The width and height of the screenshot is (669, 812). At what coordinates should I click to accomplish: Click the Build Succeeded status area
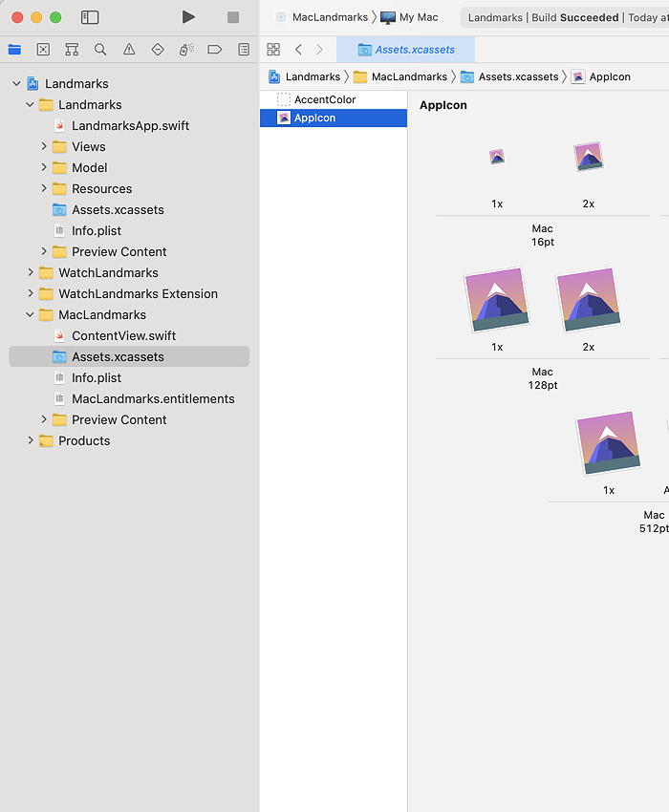(x=565, y=17)
